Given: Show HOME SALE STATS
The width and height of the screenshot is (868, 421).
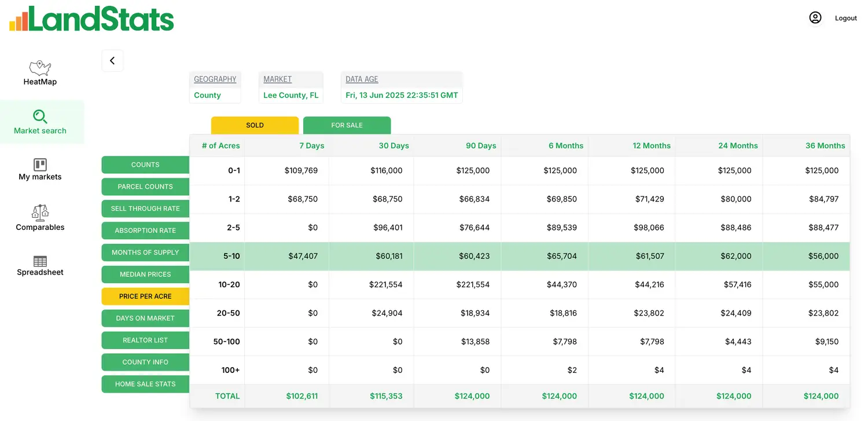Looking at the screenshot, I should tap(145, 384).
